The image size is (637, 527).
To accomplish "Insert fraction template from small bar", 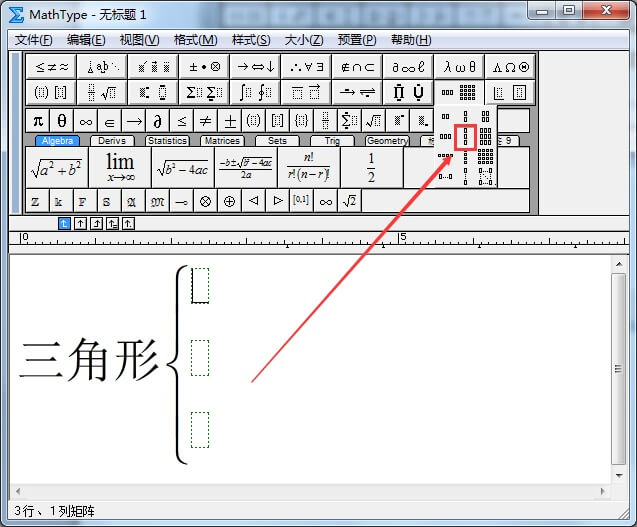I will coord(325,121).
